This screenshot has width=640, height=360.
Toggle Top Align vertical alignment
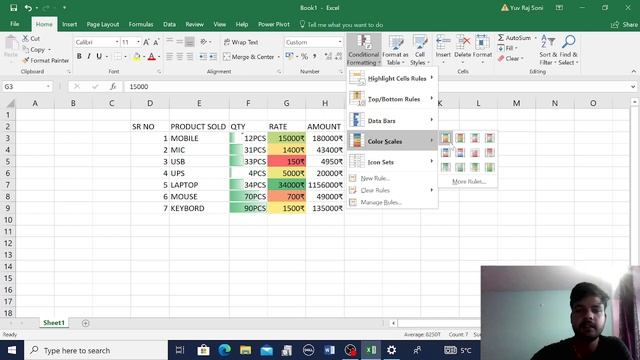(169, 42)
